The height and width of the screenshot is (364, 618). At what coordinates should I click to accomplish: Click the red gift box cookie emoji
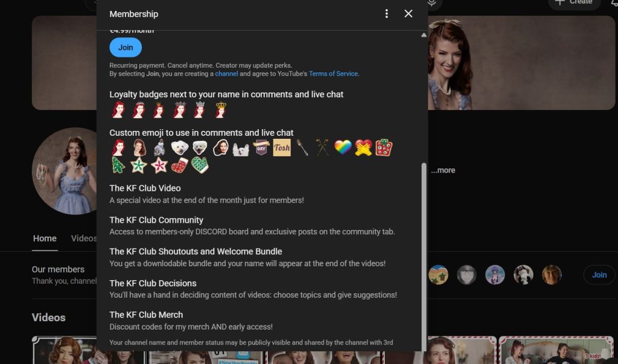[x=383, y=147]
